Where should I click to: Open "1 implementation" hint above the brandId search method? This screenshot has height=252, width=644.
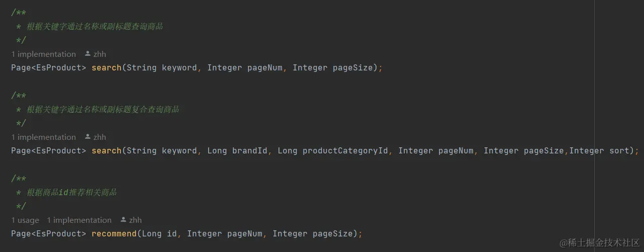tap(44, 137)
